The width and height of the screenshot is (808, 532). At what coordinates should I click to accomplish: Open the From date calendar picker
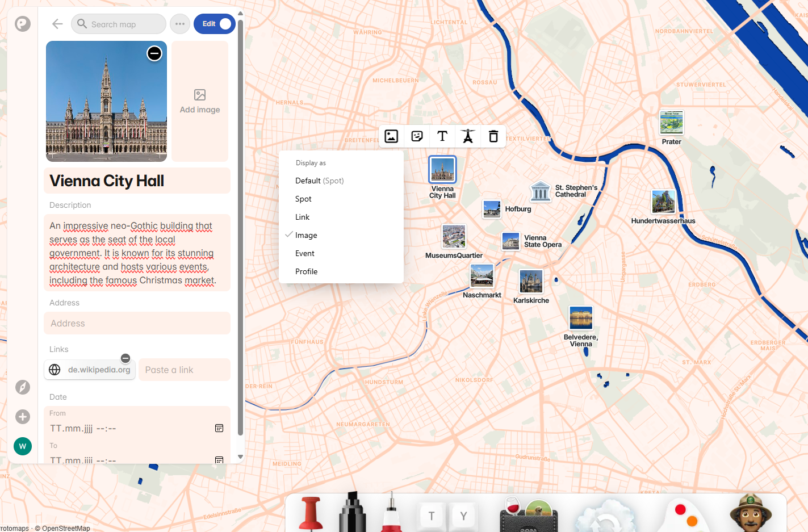pos(219,428)
